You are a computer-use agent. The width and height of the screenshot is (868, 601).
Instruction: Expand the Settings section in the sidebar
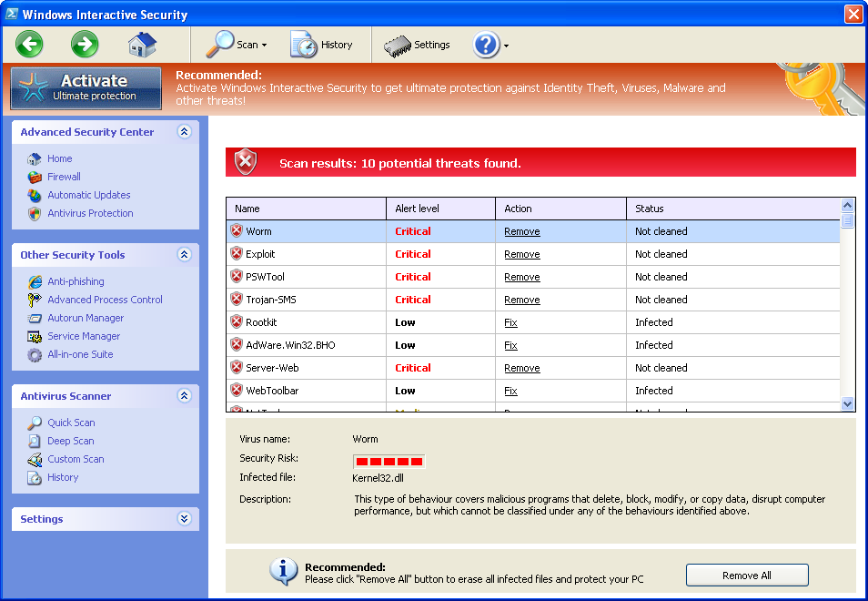[184, 519]
